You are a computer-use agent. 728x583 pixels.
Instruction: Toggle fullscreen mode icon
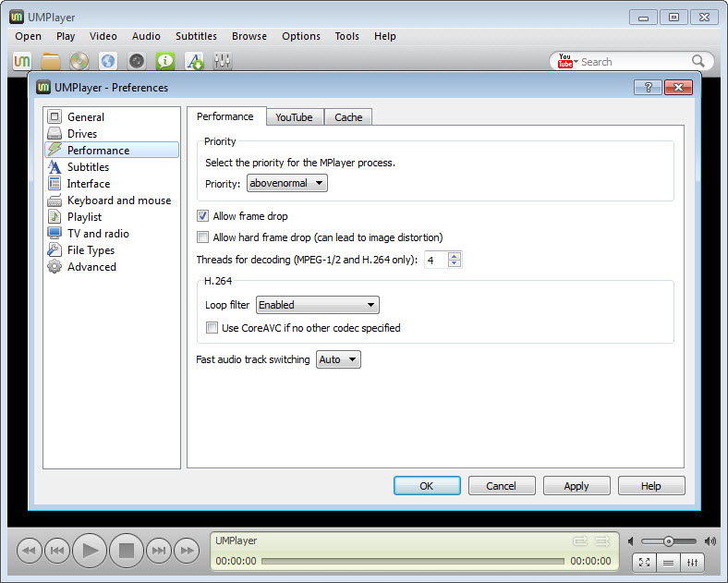pos(645,563)
